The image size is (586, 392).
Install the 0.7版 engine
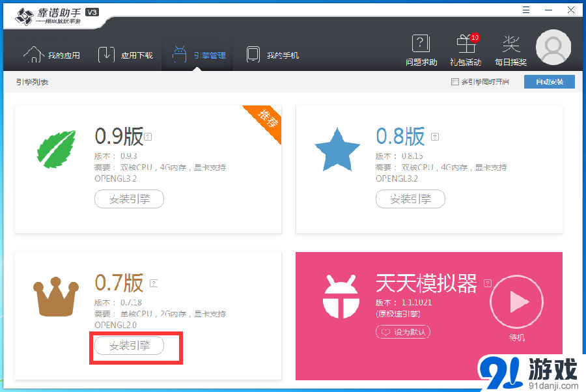(x=130, y=345)
